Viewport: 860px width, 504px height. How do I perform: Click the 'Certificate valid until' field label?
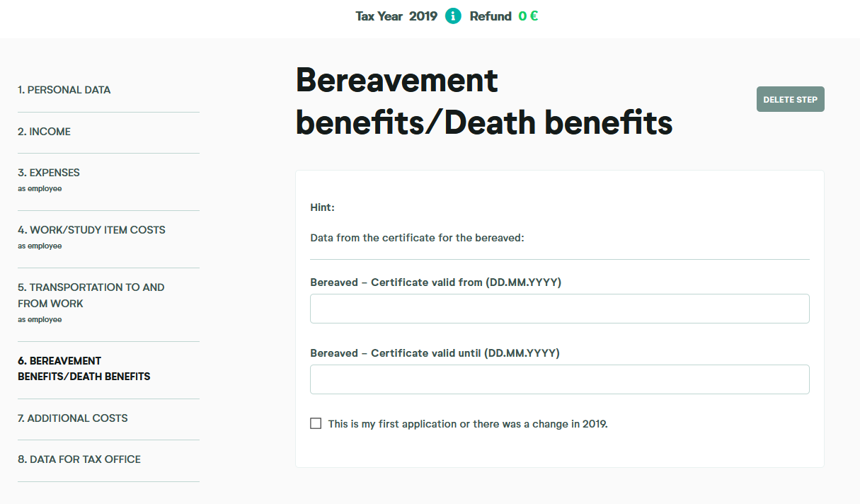point(435,353)
